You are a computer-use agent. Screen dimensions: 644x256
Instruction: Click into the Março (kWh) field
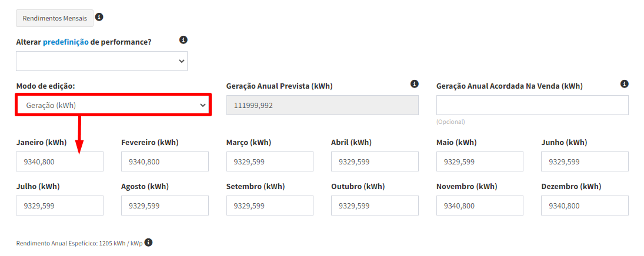coord(269,161)
